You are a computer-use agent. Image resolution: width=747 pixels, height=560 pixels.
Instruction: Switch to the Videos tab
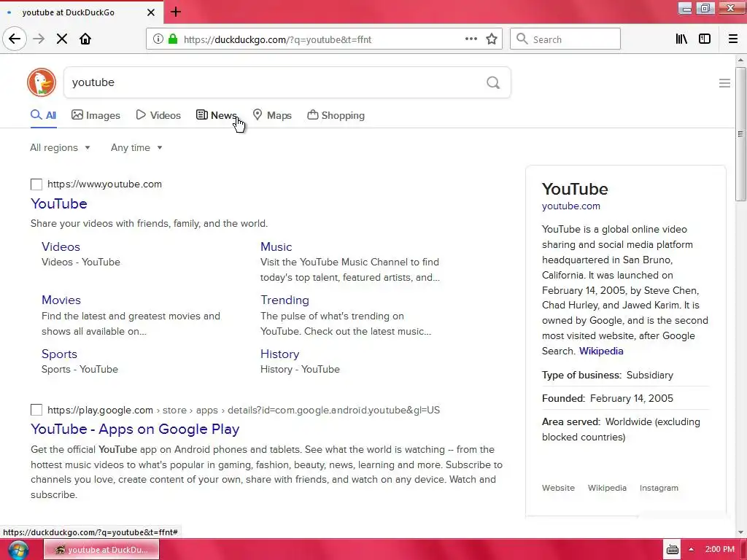158,115
